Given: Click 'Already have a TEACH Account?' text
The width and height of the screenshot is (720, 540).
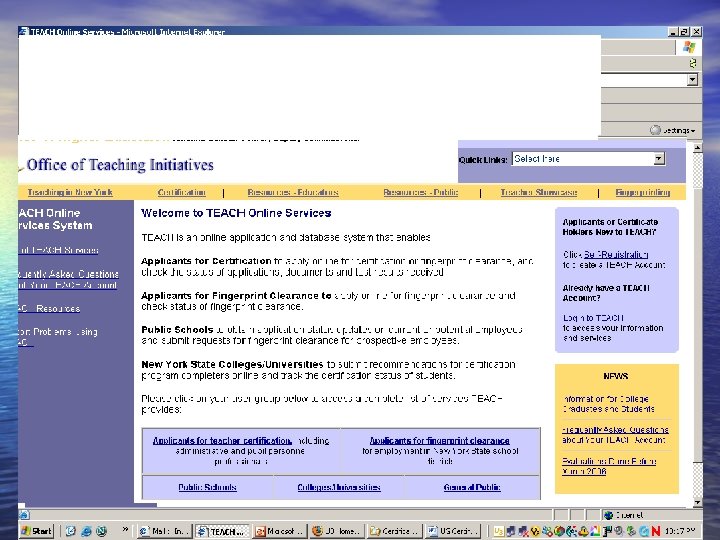Looking at the screenshot, I should (606, 293).
